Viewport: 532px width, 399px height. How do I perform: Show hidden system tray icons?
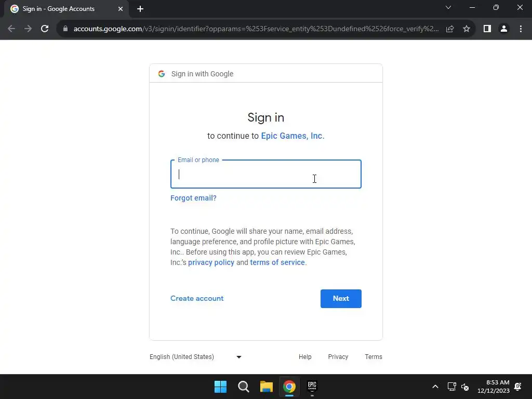click(x=435, y=387)
